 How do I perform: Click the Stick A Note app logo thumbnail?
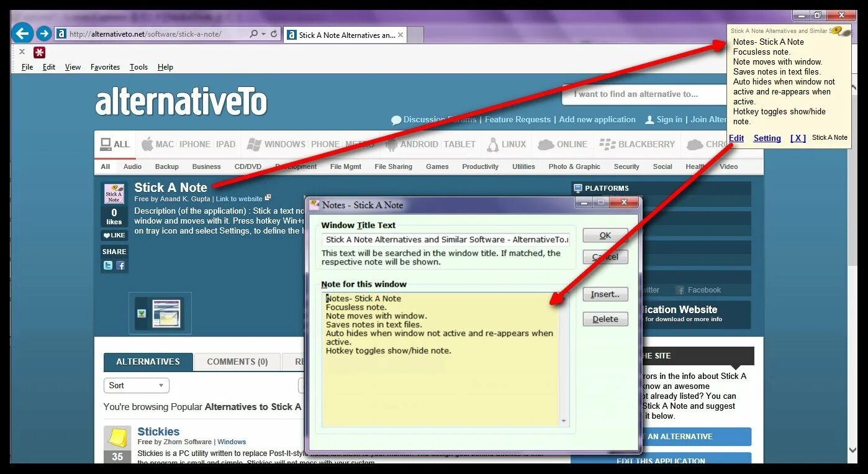[114, 193]
